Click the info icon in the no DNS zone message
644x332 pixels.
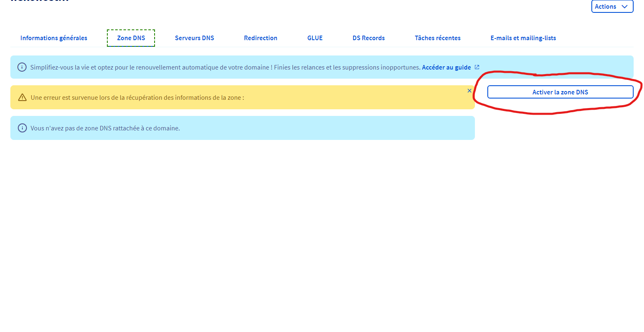[22, 128]
